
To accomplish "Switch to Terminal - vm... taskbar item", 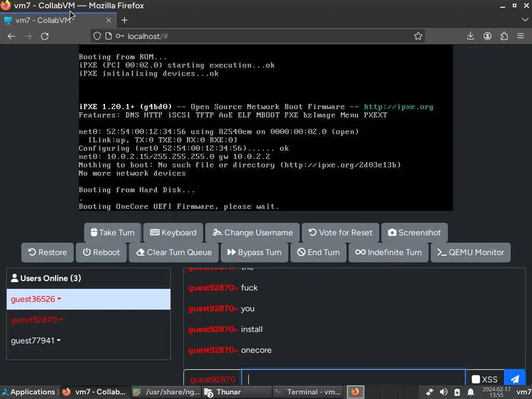I will (308, 392).
